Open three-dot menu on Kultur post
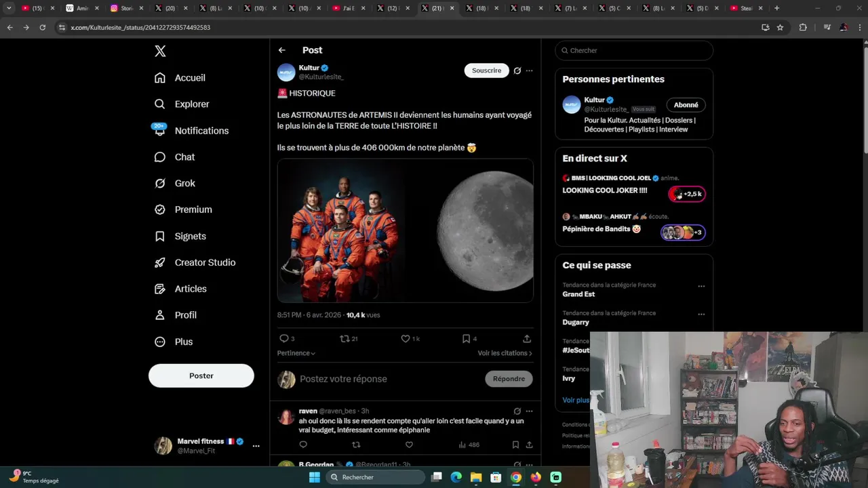 tap(530, 70)
